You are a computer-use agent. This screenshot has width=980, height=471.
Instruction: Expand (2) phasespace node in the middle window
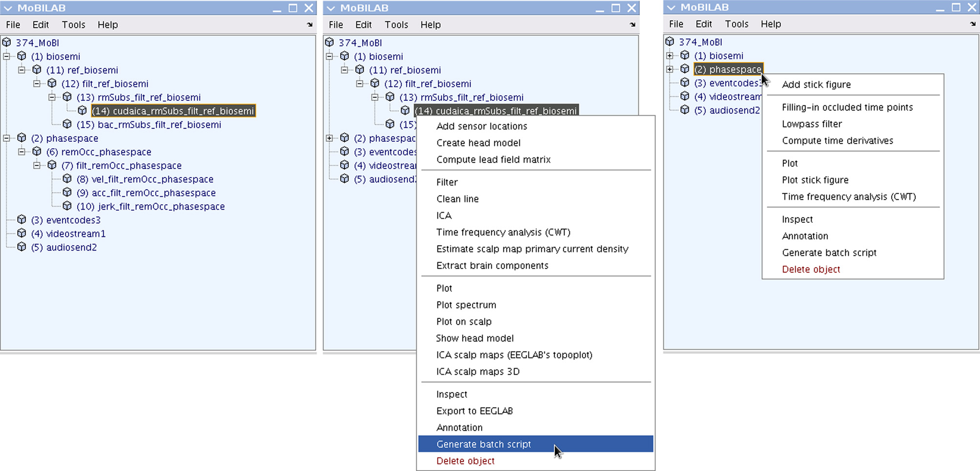[x=330, y=138]
